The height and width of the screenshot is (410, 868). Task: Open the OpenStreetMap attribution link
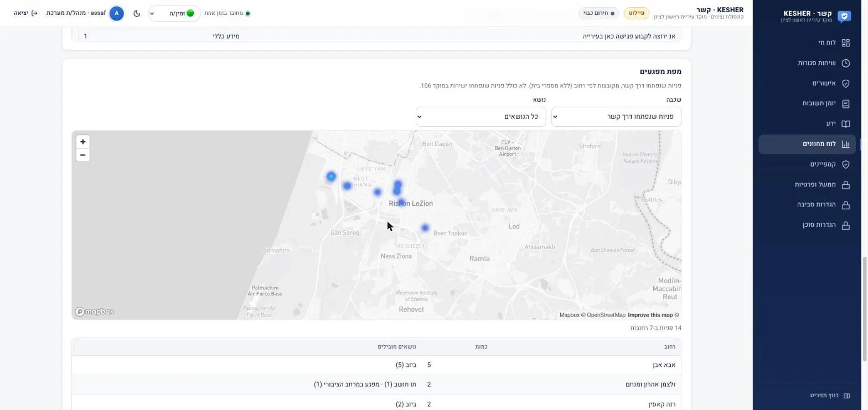pyautogui.click(x=603, y=315)
